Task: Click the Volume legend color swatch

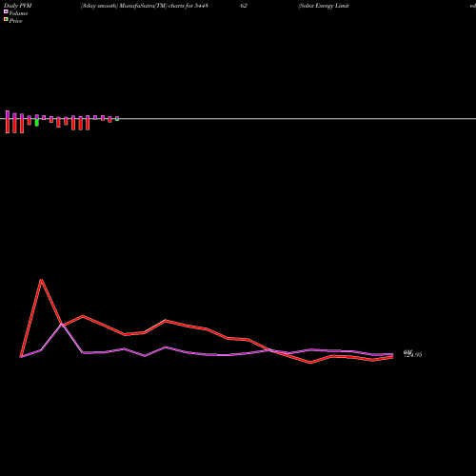Action: tap(6, 11)
